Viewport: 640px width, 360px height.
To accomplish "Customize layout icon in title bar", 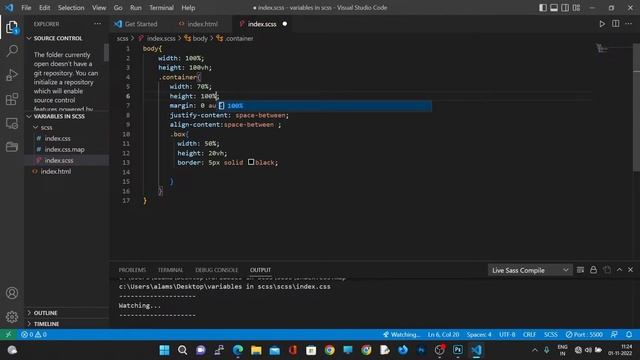I will 576,8.
